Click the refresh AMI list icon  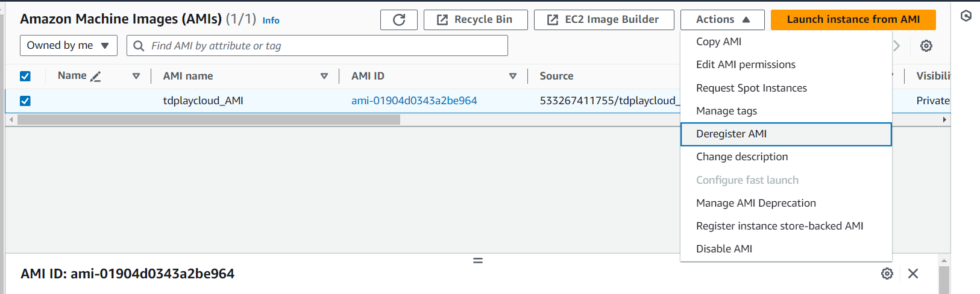pos(398,20)
